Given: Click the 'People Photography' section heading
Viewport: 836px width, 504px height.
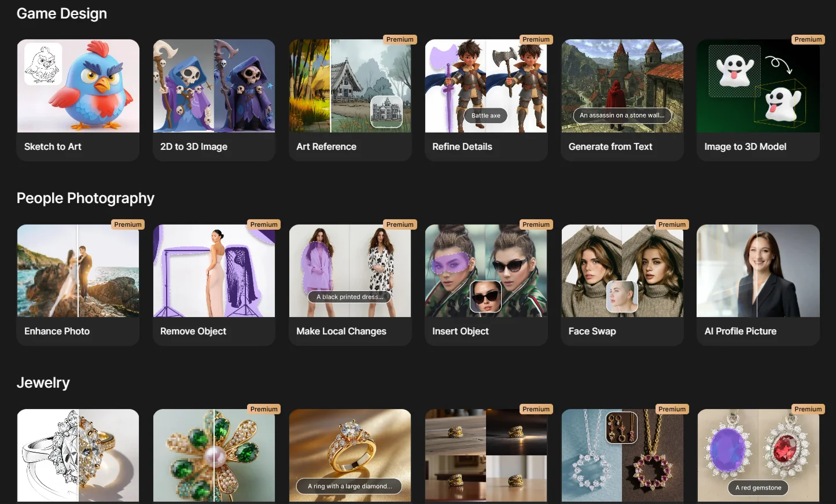Looking at the screenshot, I should (x=86, y=198).
